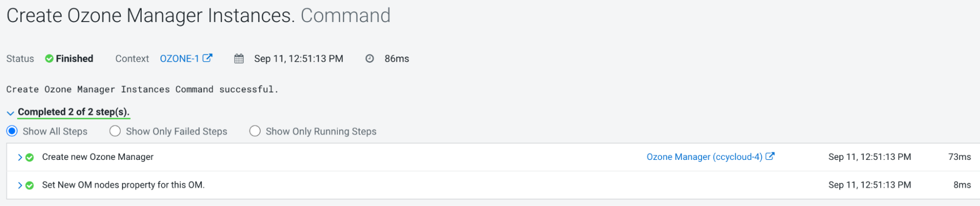
Task: Click the Set New OM nodes property row text
Action: click(x=123, y=185)
